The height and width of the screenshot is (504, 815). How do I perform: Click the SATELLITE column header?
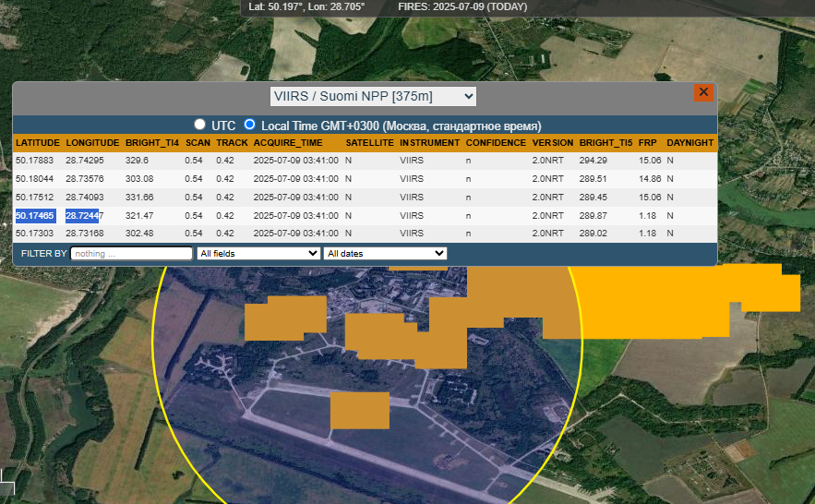pos(369,143)
